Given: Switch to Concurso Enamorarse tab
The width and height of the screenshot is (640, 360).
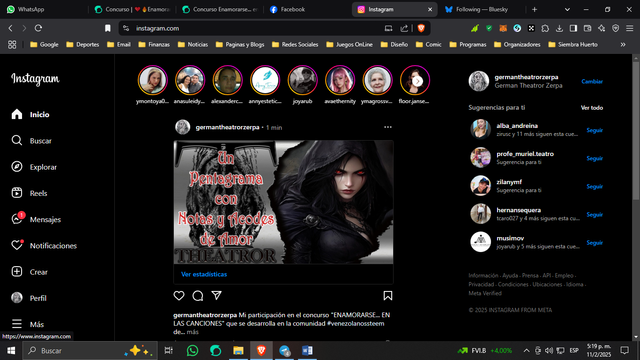Looking at the screenshot, I should pos(220,9).
